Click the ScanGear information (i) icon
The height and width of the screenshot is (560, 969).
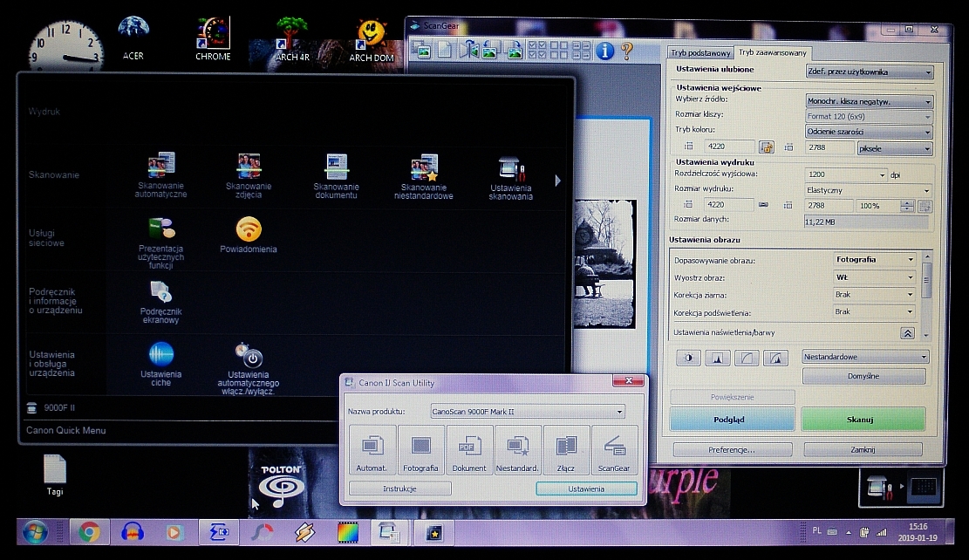point(605,51)
